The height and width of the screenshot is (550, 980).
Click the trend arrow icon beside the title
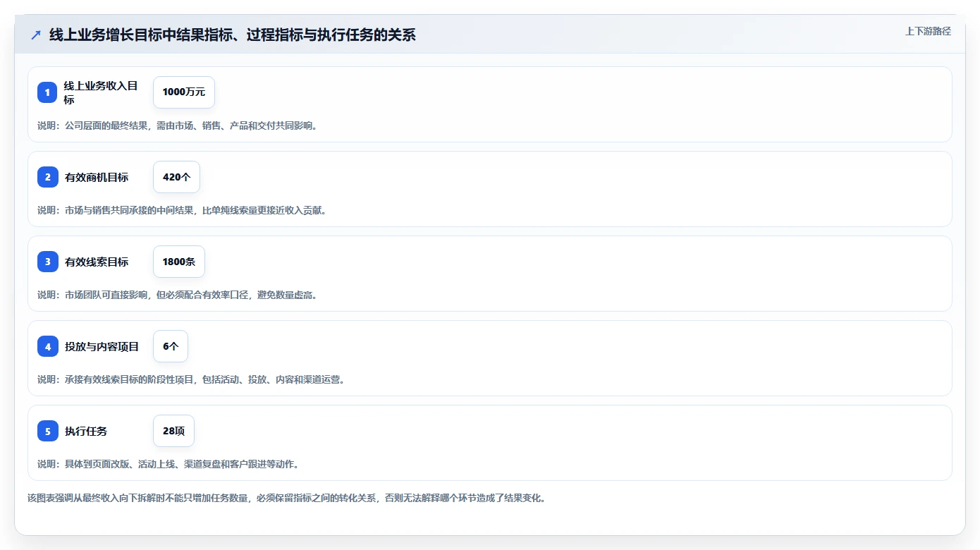[x=36, y=35]
